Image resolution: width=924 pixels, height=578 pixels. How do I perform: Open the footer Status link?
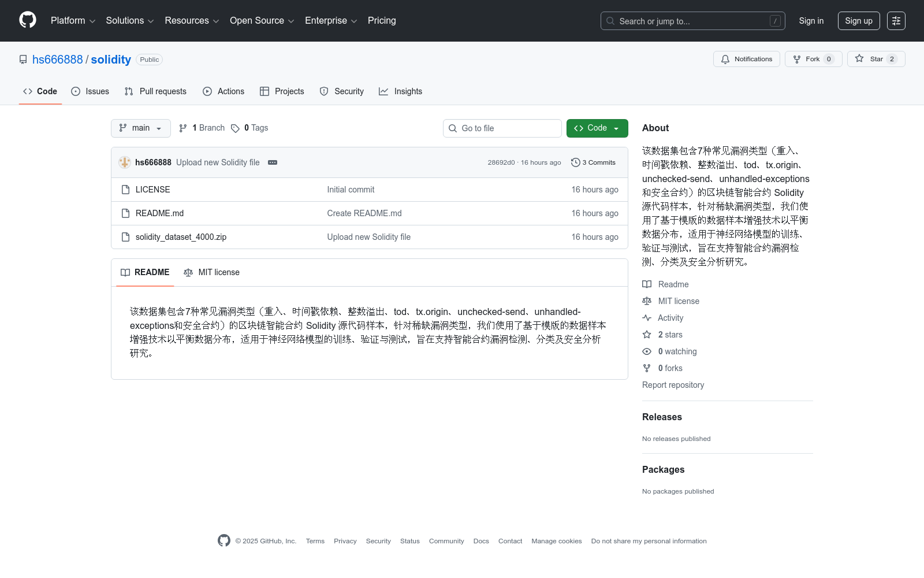coord(410,541)
